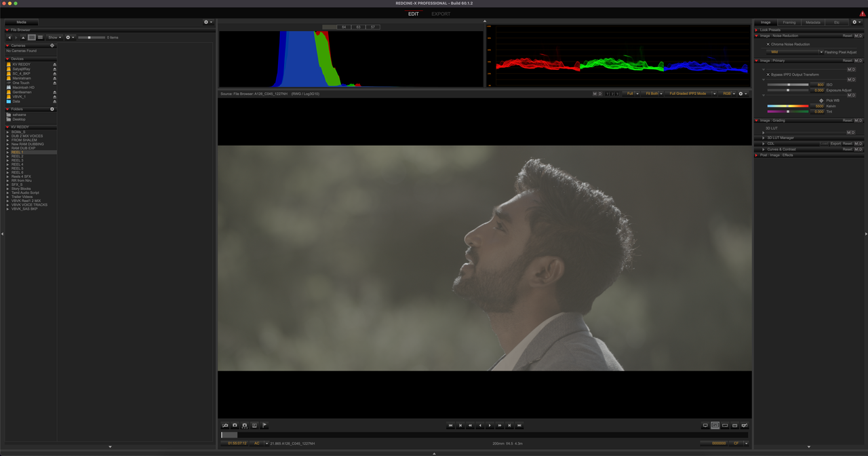Eject the Maniratnam device
The width and height of the screenshot is (868, 456).
pyautogui.click(x=54, y=78)
